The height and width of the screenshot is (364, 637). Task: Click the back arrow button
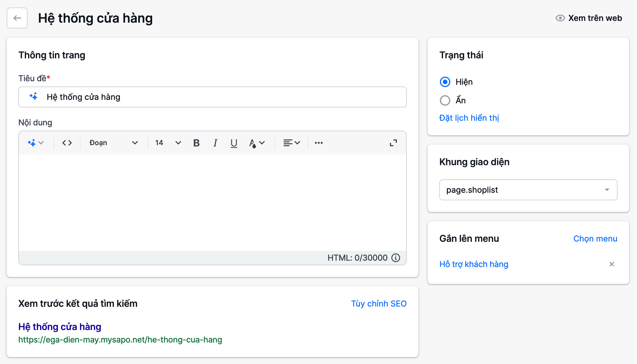17,18
